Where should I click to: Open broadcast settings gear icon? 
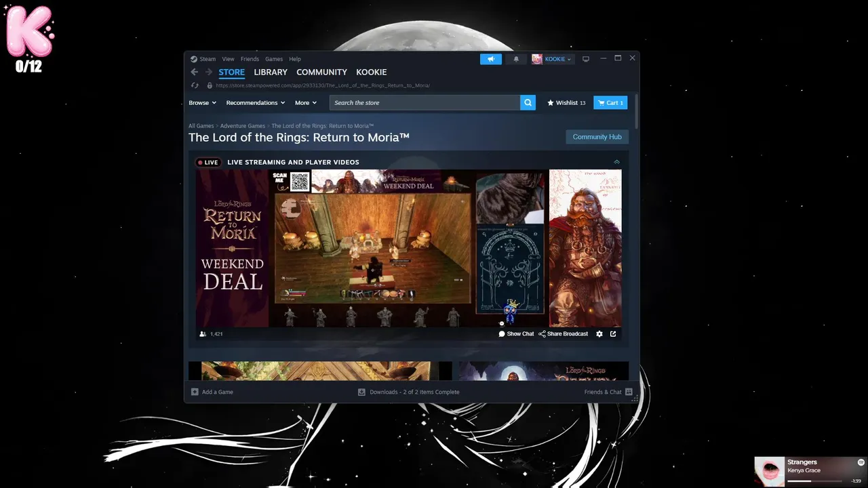[x=599, y=334]
